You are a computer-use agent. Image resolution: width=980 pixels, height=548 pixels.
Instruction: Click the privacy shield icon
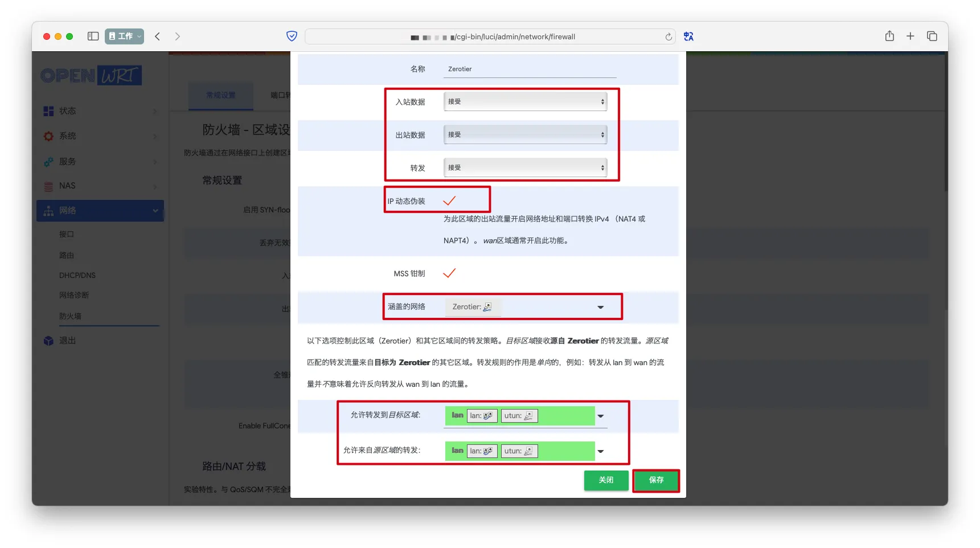[292, 36]
